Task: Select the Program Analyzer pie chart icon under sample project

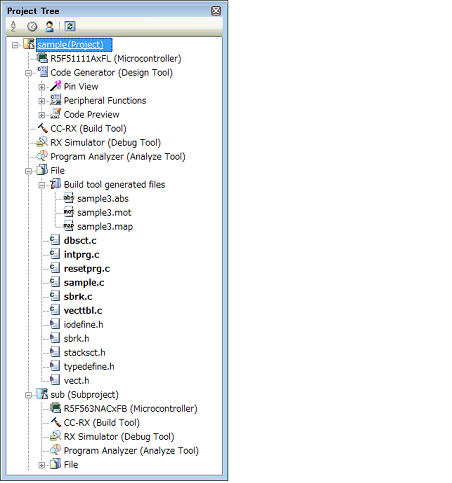Action: click(x=42, y=156)
